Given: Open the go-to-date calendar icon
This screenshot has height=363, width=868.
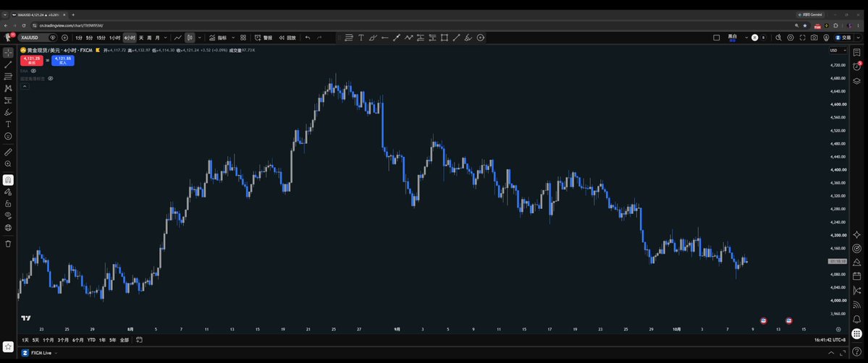Looking at the screenshot, I should 139,340.
